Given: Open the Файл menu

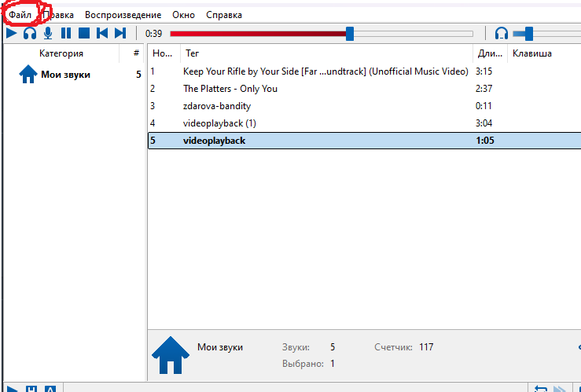Looking at the screenshot, I should point(20,15).
